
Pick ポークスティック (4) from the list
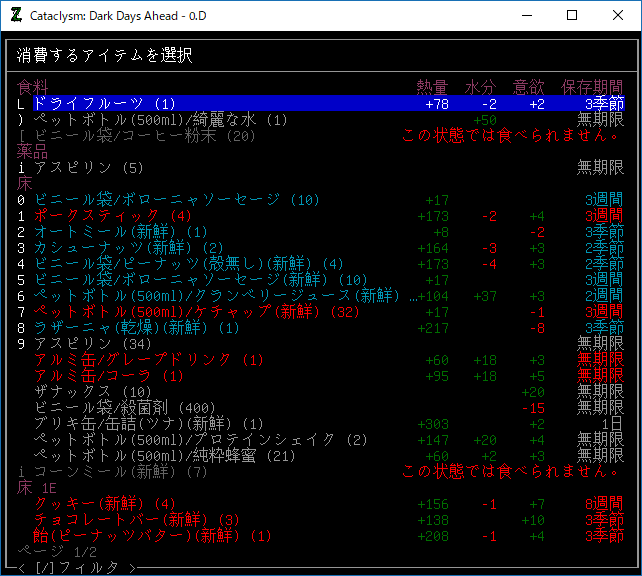(112, 216)
